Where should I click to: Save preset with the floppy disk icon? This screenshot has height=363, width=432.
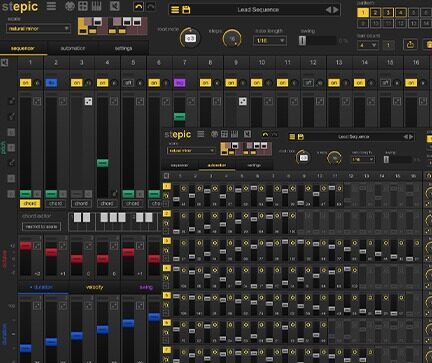186,10
